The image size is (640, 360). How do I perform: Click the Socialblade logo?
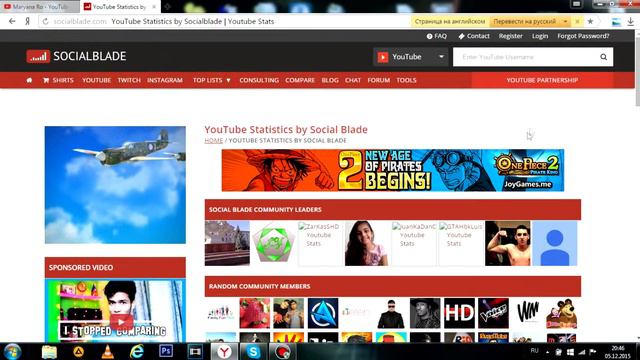pyautogui.click(x=76, y=56)
